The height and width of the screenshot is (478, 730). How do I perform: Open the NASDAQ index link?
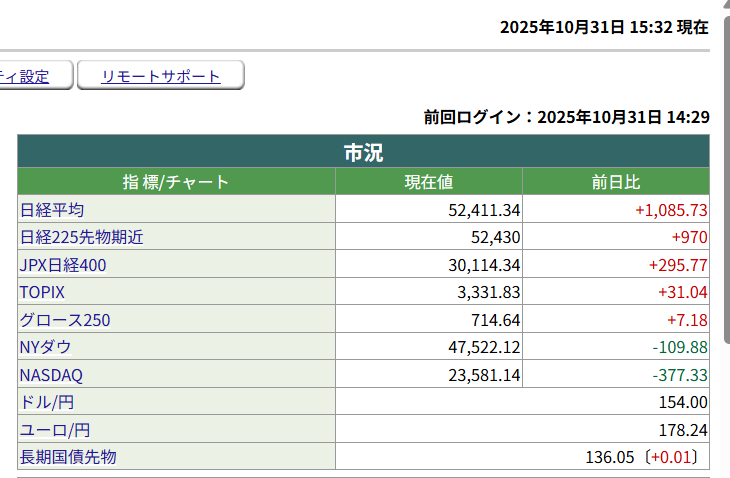coord(51,375)
